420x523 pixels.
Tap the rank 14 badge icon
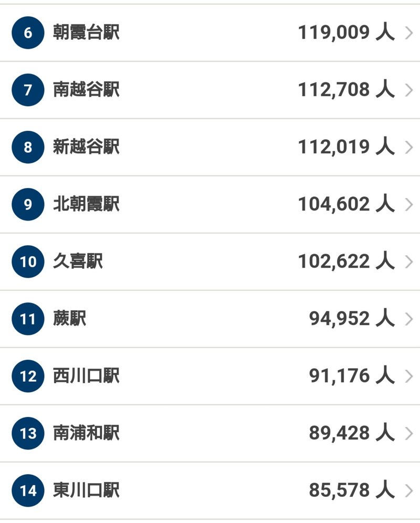pos(28,490)
